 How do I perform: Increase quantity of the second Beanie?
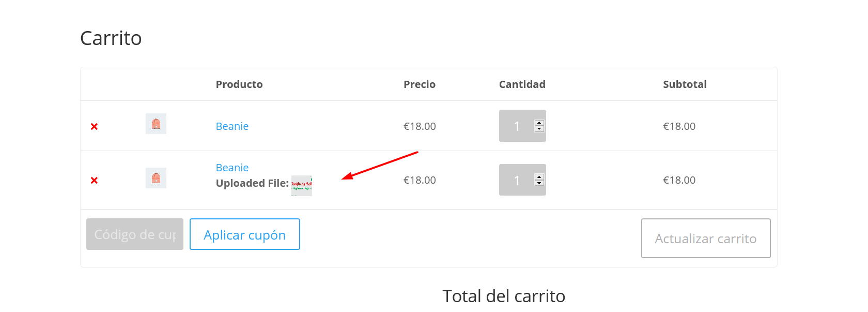point(539,177)
